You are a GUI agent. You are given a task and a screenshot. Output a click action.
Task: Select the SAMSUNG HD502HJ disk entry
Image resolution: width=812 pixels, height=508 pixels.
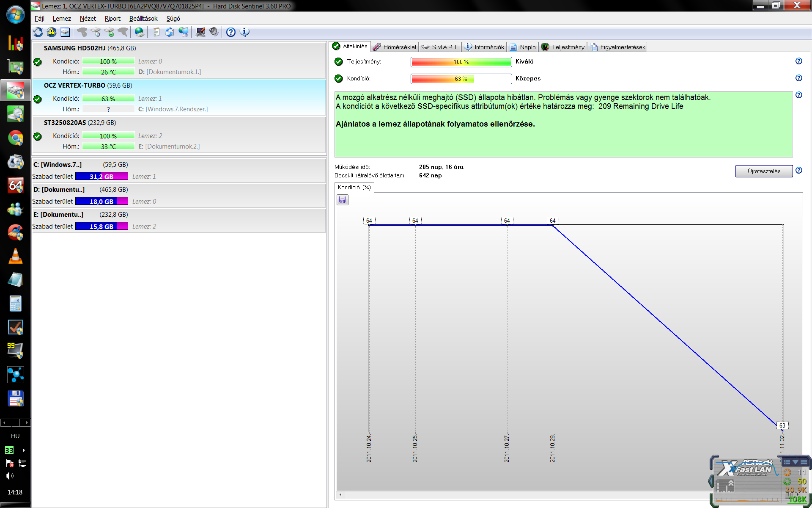click(x=179, y=60)
